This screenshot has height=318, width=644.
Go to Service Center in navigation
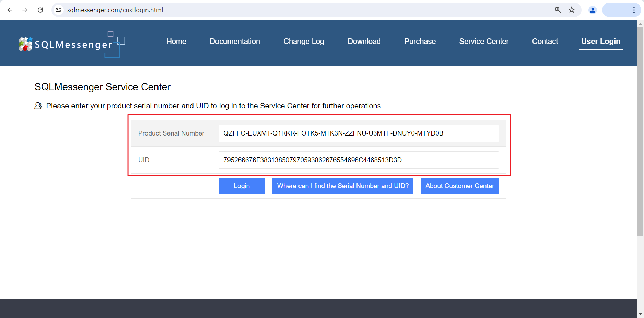click(x=484, y=41)
